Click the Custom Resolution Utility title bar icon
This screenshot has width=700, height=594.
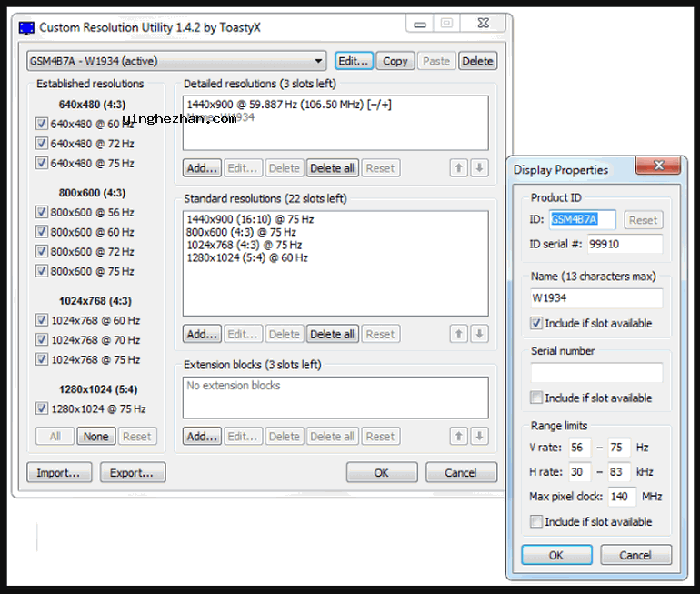tap(27, 28)
